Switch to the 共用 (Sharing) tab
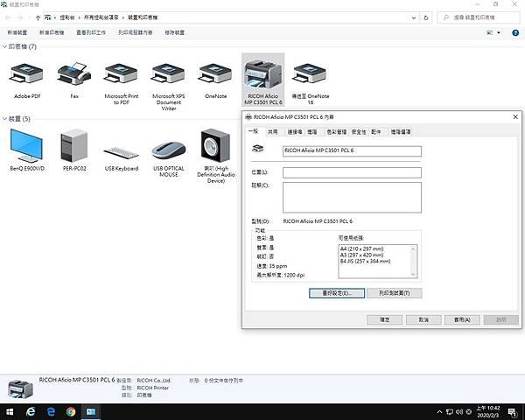The image size is (525, 420). pos(273,131)
